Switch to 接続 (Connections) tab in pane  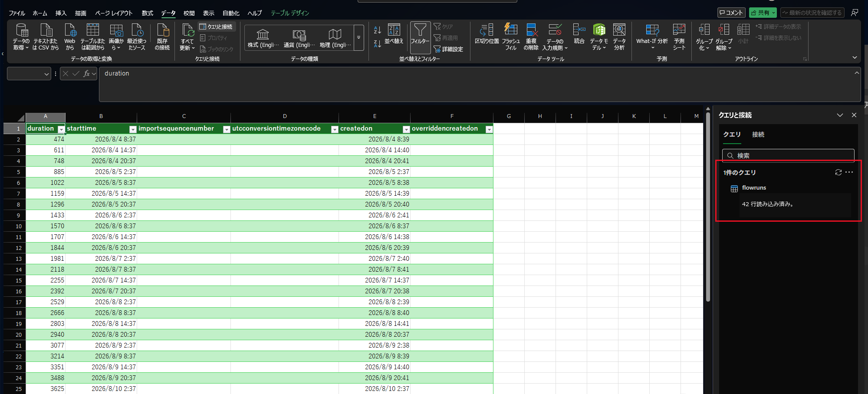coord(758,135)
